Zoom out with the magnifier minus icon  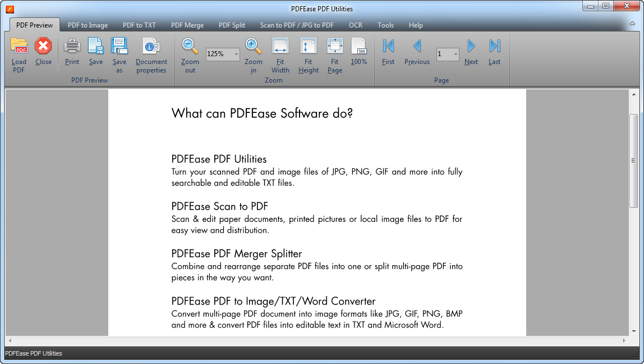pos(190,46)
